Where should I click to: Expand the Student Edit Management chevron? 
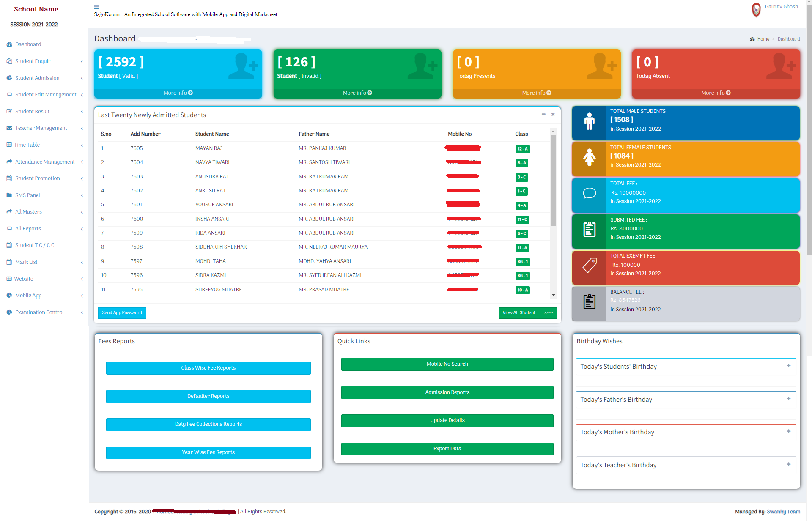click(82, 95)
